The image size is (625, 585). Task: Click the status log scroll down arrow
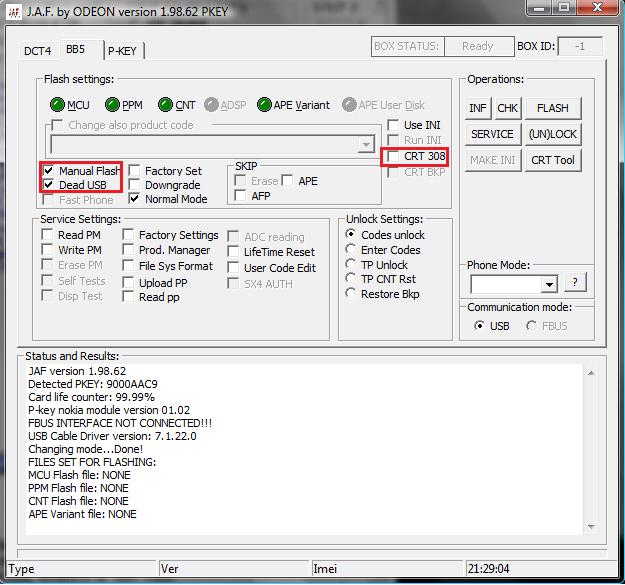pos(592,526)
